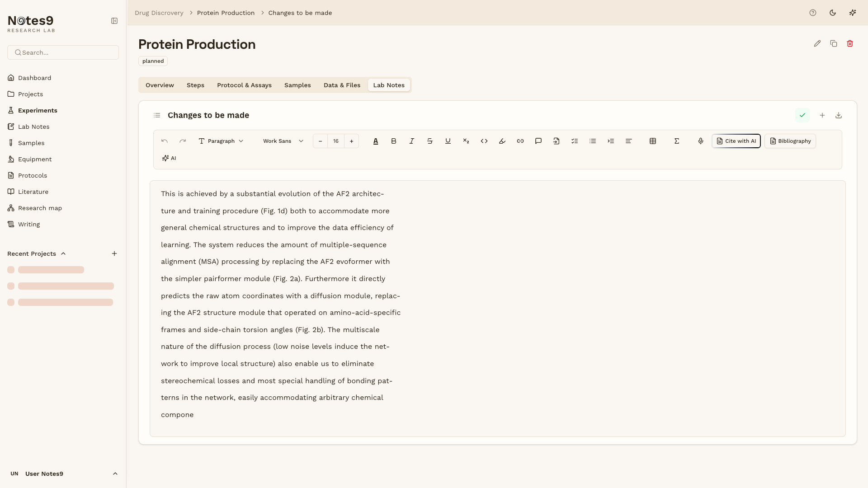The image size is (868, 488).
Task: Click the highlighter tool icon
Action: coord(502,141)
